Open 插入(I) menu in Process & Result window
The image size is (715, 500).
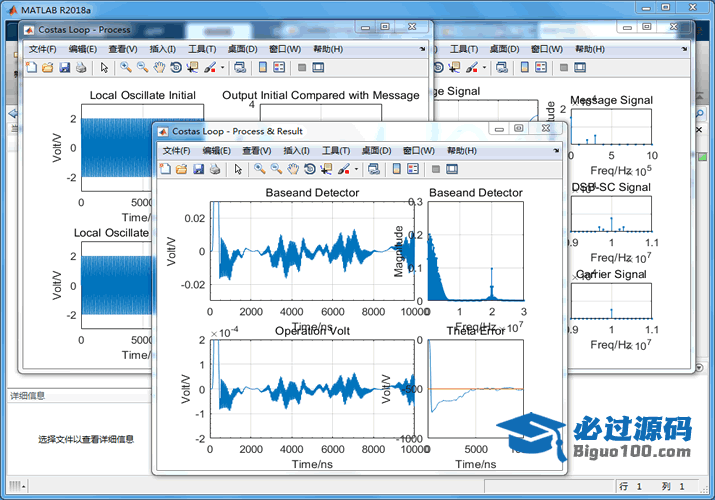pos(296,150)
